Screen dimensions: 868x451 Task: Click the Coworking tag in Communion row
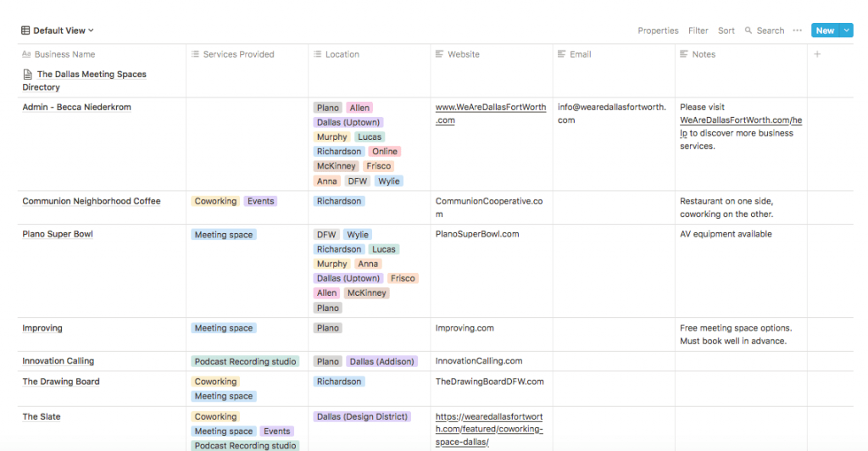(x=215, y=202)
